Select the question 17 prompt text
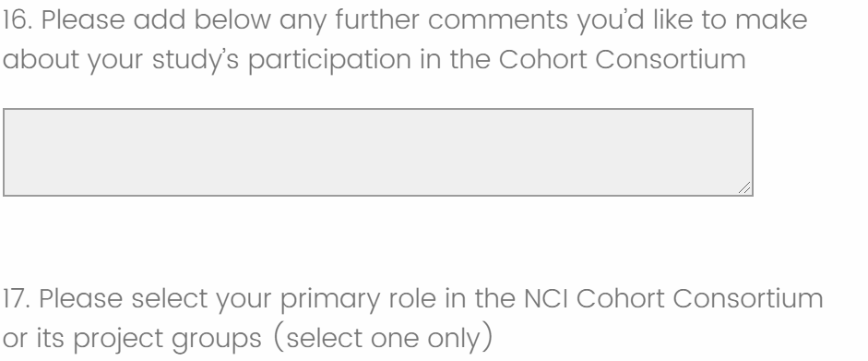 (412, 319)
